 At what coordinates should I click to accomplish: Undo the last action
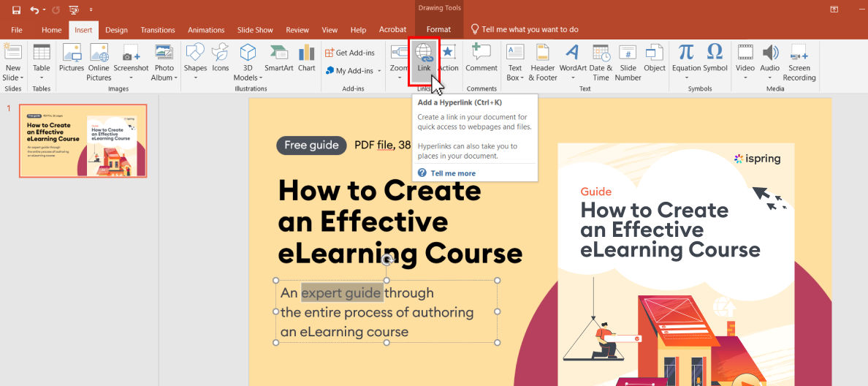click(34, 10)
